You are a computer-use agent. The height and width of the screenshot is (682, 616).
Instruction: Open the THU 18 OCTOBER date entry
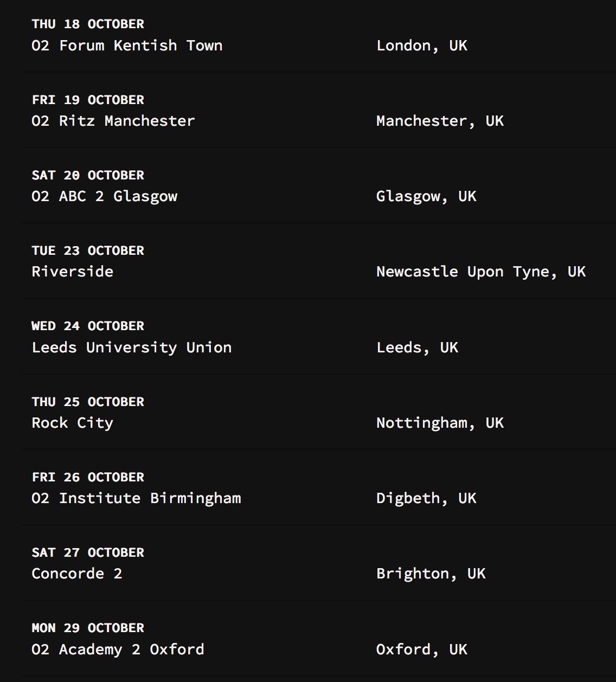pos(88,24)
